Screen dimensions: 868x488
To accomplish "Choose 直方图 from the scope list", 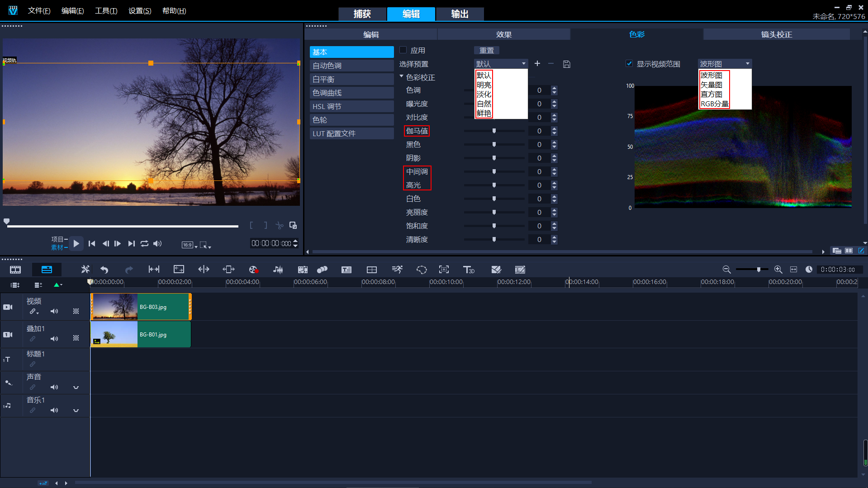I will [711, 94].
